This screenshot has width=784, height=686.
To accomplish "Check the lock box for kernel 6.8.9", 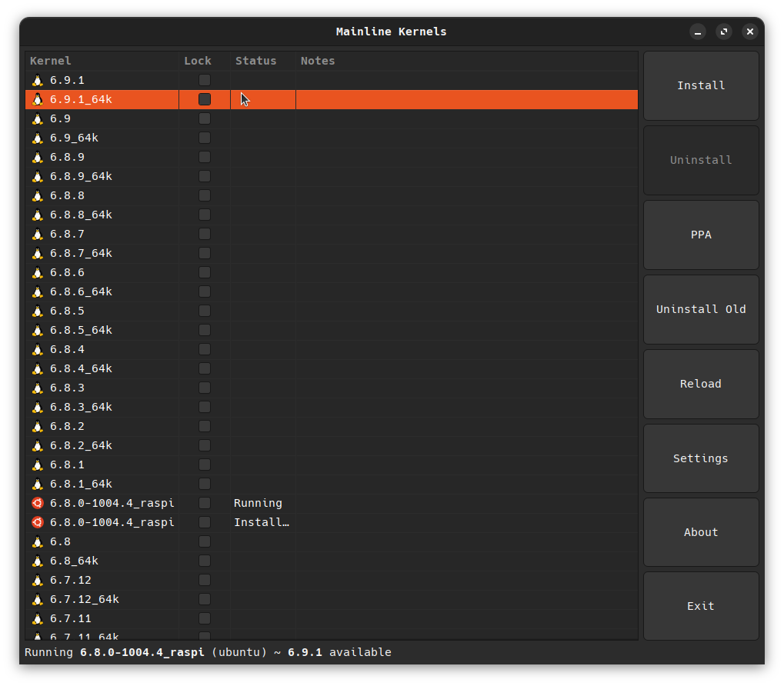I will [205, 157].
